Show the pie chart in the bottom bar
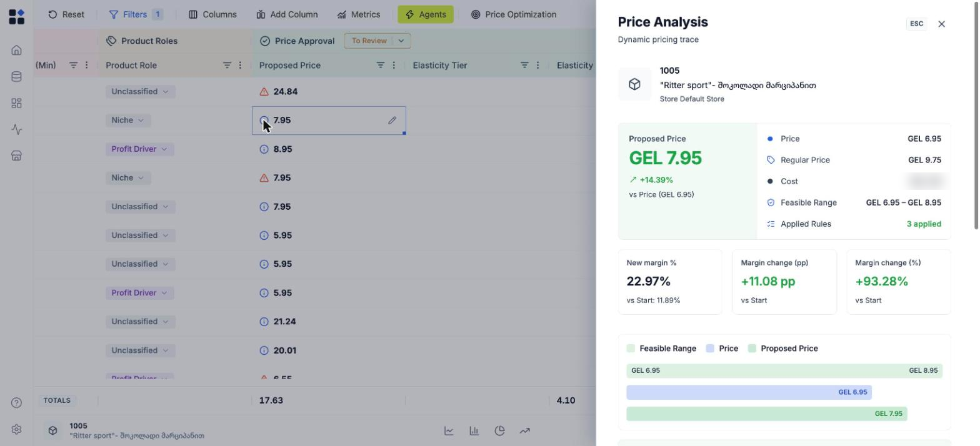980x446 pixels. point(499,430)
